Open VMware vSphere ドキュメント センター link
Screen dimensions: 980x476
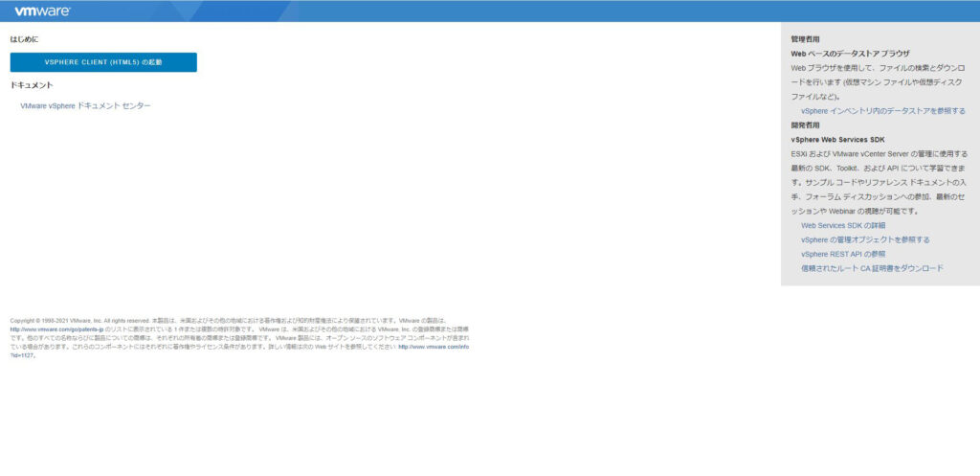click(85, 106)
